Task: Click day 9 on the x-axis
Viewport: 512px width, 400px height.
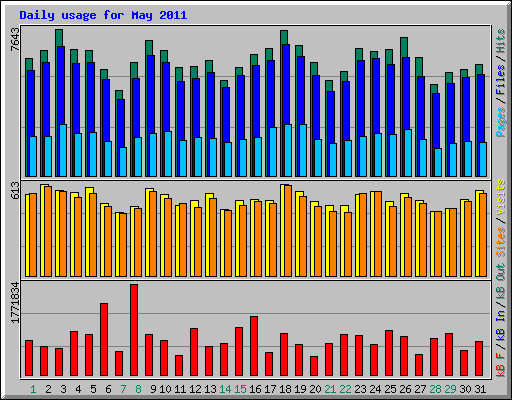Action: click(153, 389)
